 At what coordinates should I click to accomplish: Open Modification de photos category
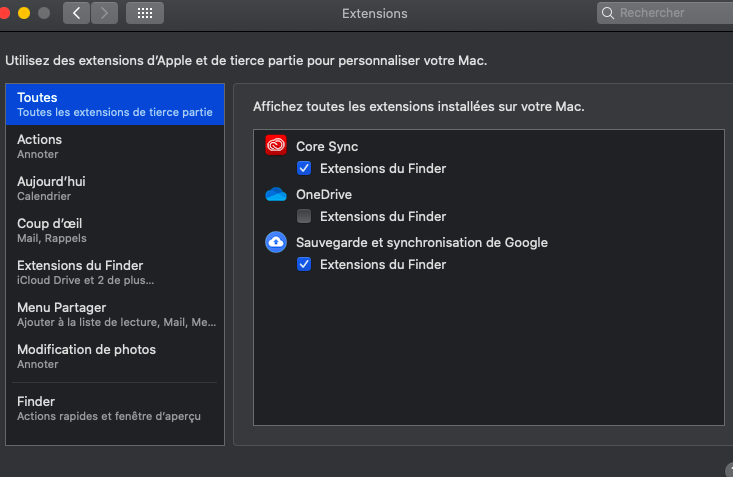coord(115,356)
